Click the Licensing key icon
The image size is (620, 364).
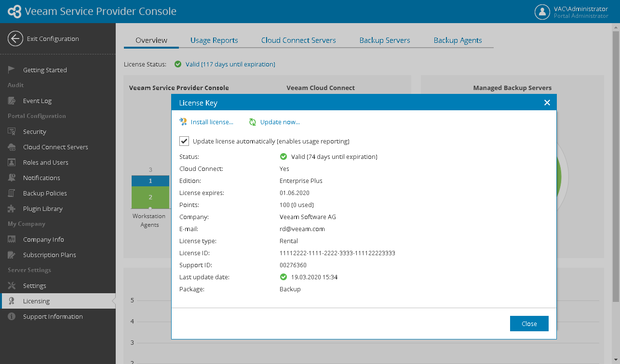point(12,301)
